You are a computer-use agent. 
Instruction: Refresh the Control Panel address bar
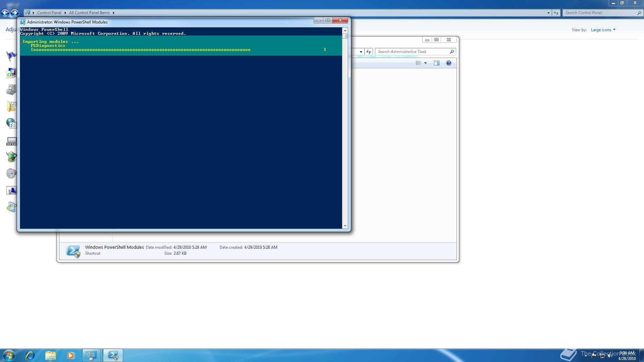(556, 13)
